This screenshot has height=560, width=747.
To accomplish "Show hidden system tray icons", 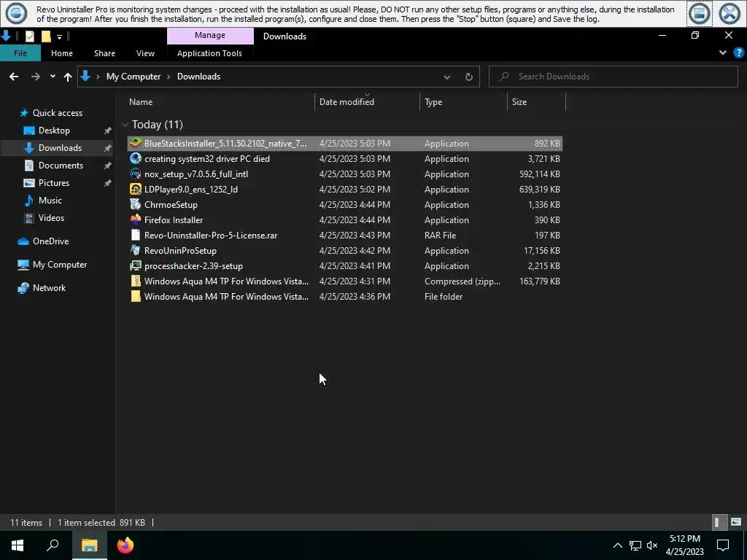I will click(617, 545).
